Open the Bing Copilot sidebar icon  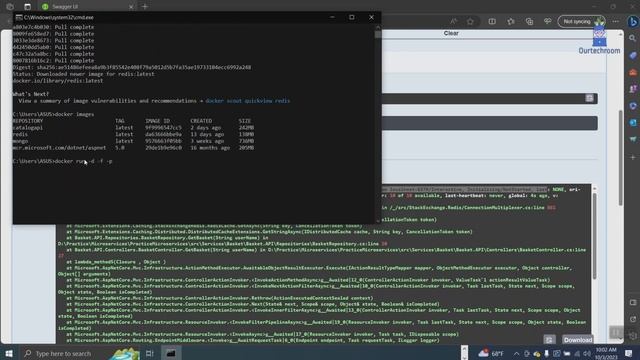[633, 21]
